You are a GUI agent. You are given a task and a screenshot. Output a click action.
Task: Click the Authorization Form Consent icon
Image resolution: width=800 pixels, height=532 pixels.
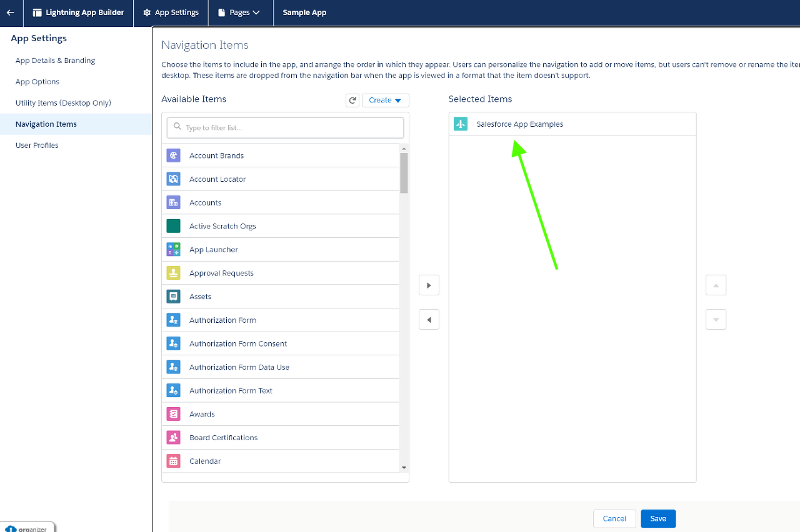(174, 343)
